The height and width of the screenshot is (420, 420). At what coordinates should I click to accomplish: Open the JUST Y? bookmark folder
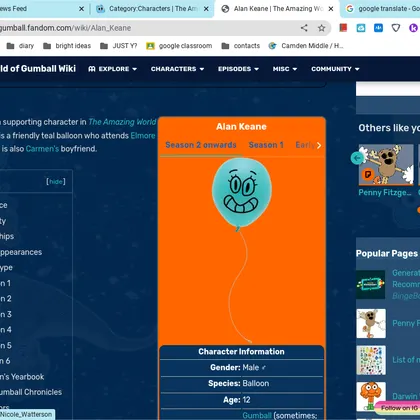(x=119, y=46)
